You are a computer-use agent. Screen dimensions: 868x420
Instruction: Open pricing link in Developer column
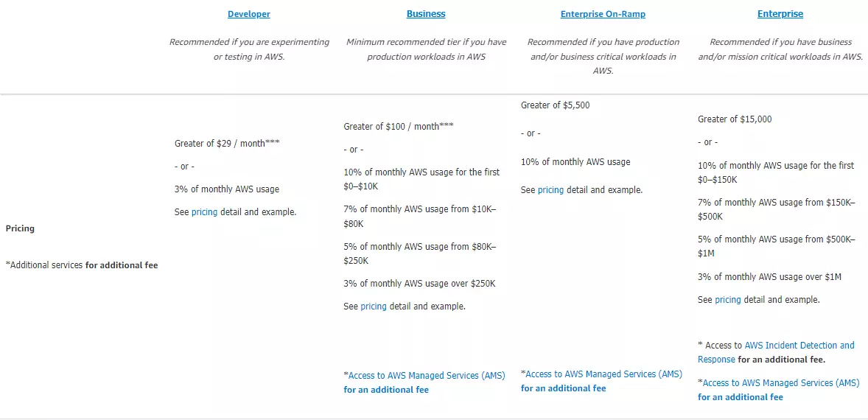click(204, 212)
